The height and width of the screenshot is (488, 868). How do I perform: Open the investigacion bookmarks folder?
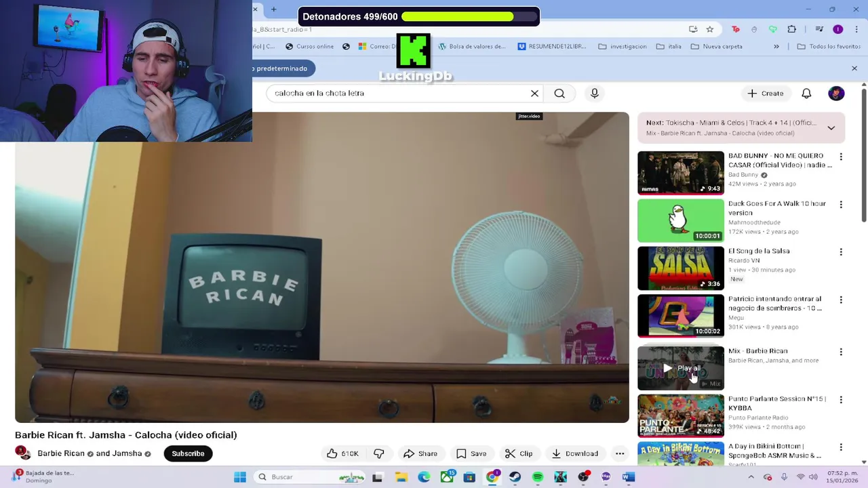coord(623,47)
